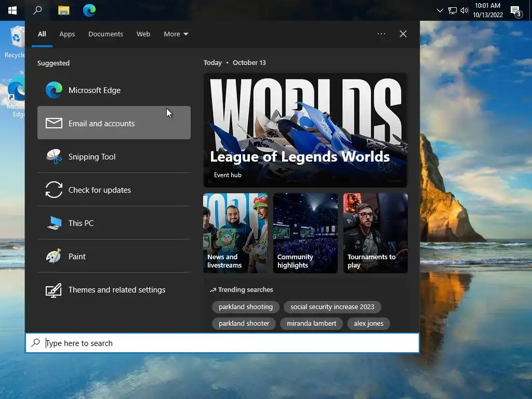Launch Paint from suggested apps
This screenshot has height=399, width=532.
[x=114, y=256]
